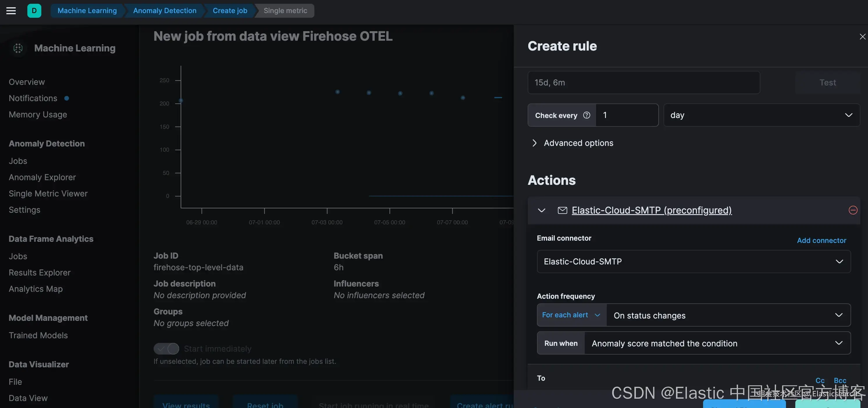Remove the Elastic-Cloud-SMTP action
The height and width of the screenshot is (408, 868).
[x=853, y=210]
